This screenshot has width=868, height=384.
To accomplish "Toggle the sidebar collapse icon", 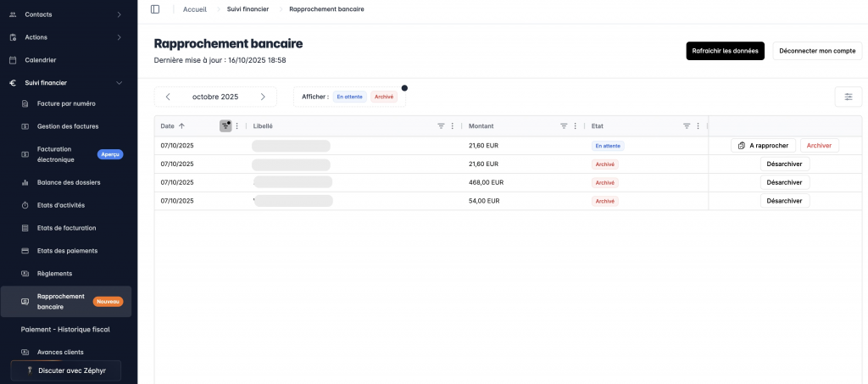I will [154, 9].
